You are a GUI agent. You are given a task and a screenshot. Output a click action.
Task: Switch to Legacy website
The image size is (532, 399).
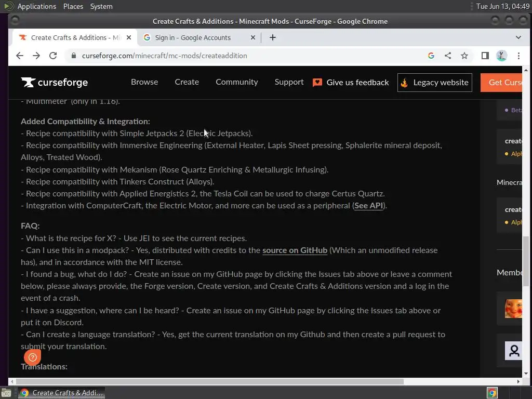point(435,83)
